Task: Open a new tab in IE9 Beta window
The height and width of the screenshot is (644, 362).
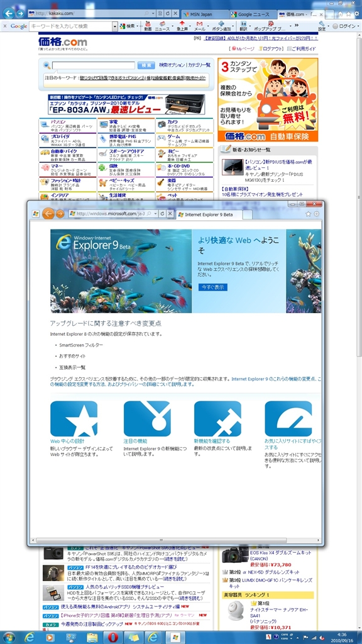Action: [x=248, y=214]
